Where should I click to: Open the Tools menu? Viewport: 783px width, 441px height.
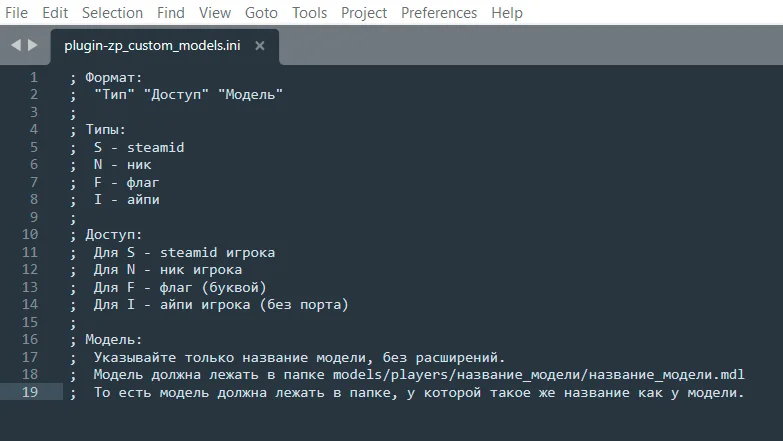[310, 12]
